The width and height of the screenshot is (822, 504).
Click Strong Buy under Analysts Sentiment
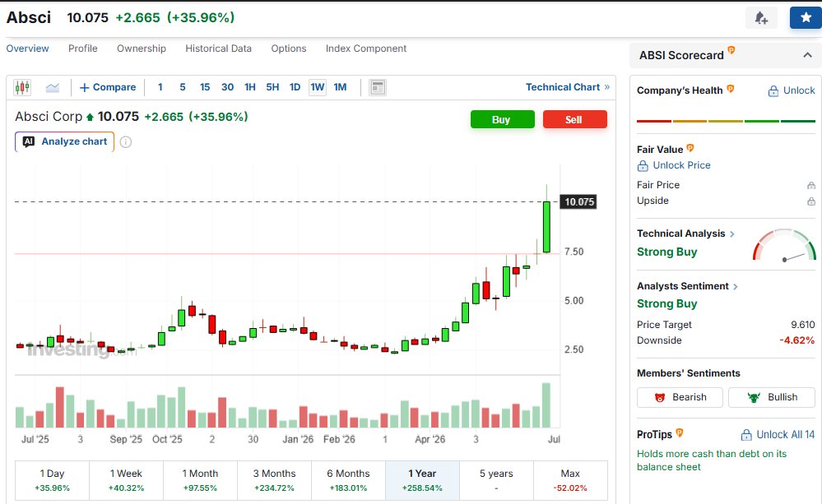(x=666, y=304)
